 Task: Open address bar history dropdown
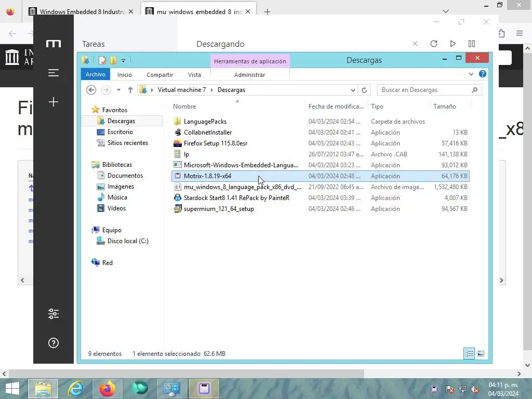coord(353,90)
